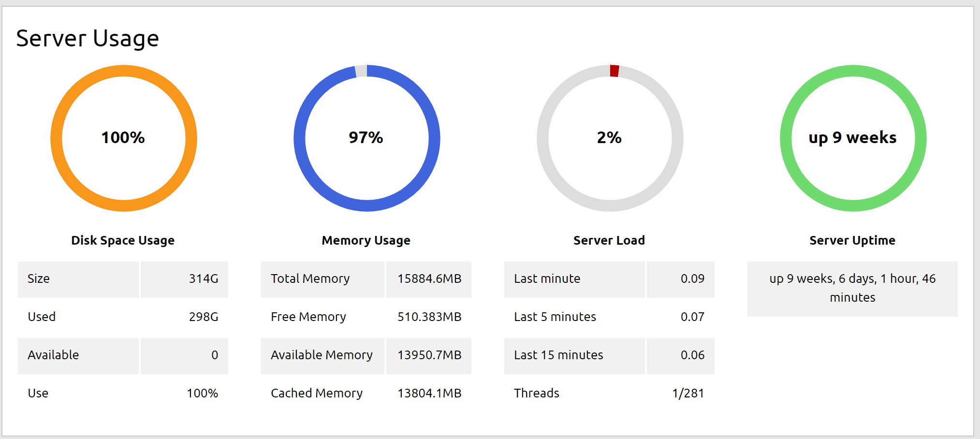Click the Disk Space Usage label
Screen dimensions: 980x439
(123, 240)
